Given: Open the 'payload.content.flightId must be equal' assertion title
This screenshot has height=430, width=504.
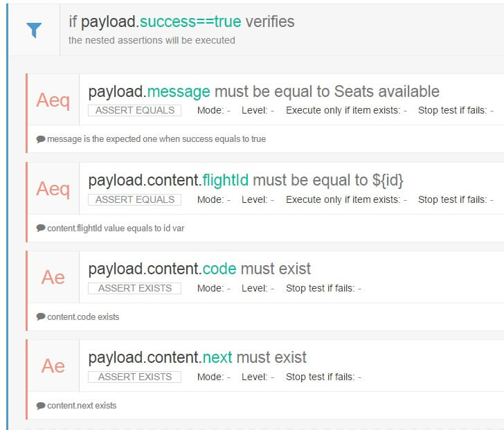Looking at the screenshot, I should pyautogui.click(x=245, y=180).
